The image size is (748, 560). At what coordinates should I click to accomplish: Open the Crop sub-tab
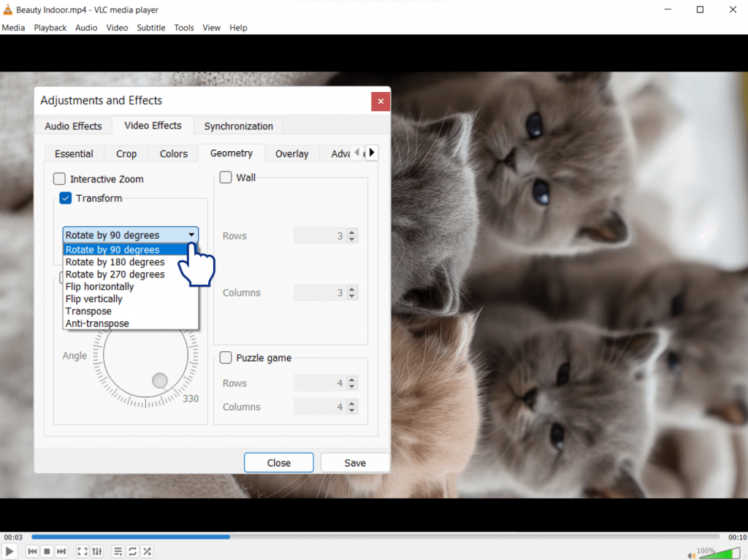(x=126, y=153)
